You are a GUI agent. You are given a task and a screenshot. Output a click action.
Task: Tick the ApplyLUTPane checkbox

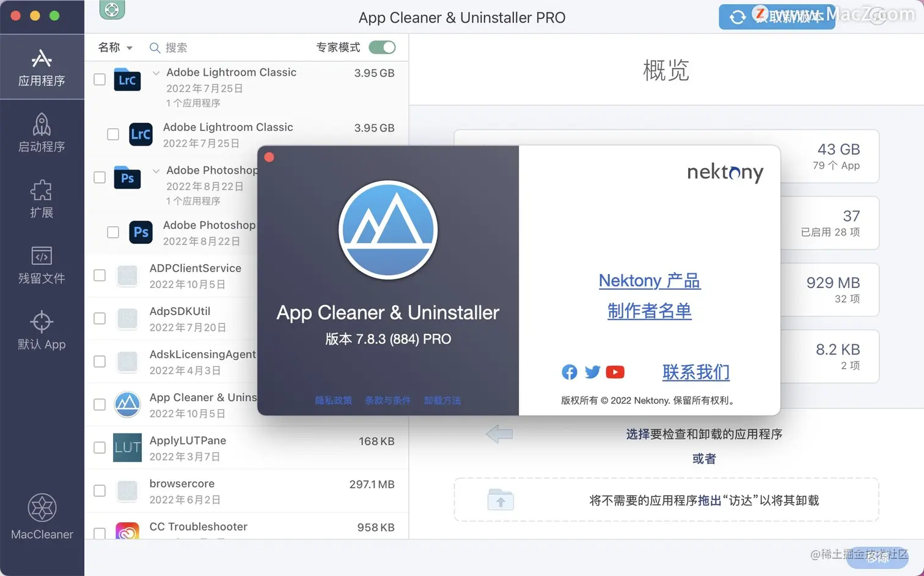click(100, 448)
